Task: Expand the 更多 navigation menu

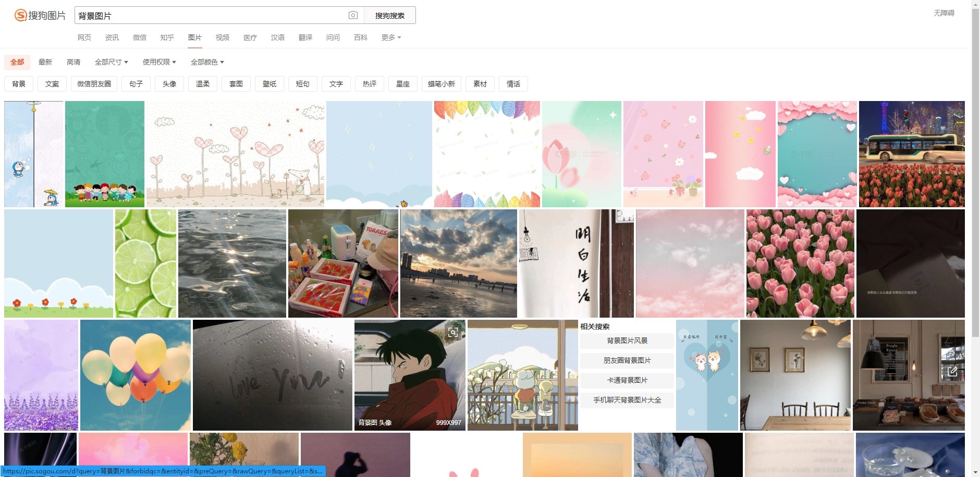Action: pos(390,37)
